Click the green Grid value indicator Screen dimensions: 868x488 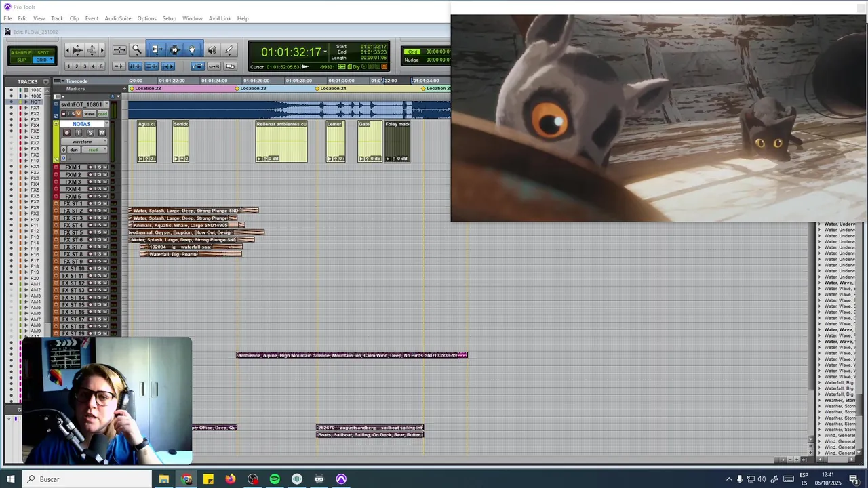(x=412, y=52)
